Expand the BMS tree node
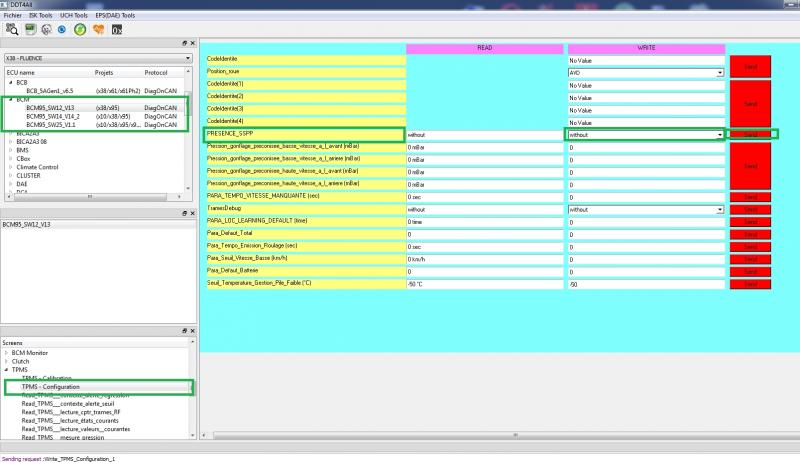The height and width of the screenshot is (462, 800). pyautogui.click(x=11, y=150)
